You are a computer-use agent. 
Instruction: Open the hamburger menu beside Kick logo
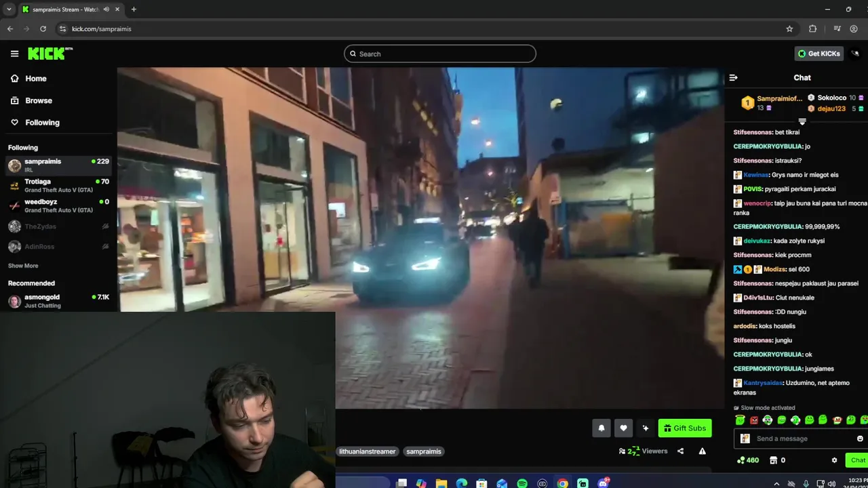click(14, 54)
